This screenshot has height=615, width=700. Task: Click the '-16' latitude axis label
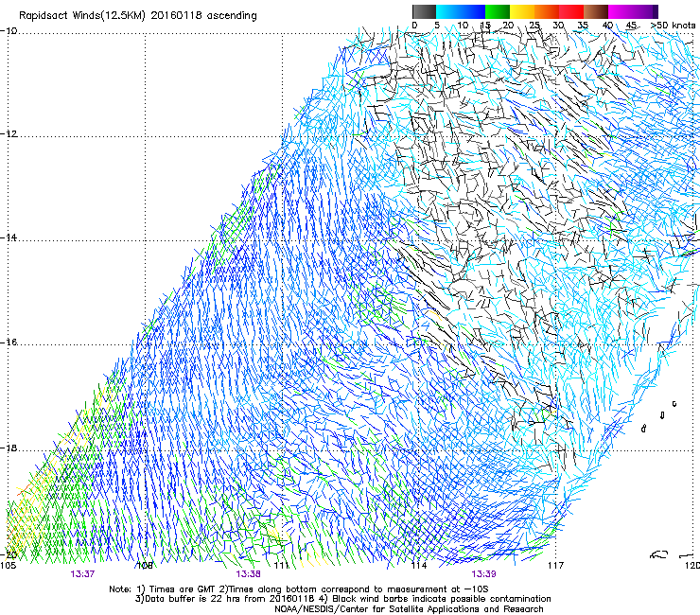click(9, 343)
